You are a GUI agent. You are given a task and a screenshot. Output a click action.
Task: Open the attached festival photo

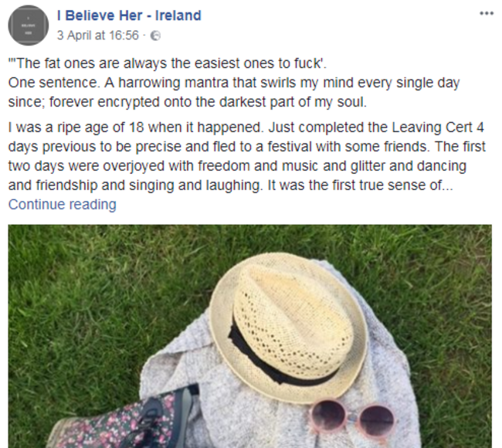pos(250,336)
